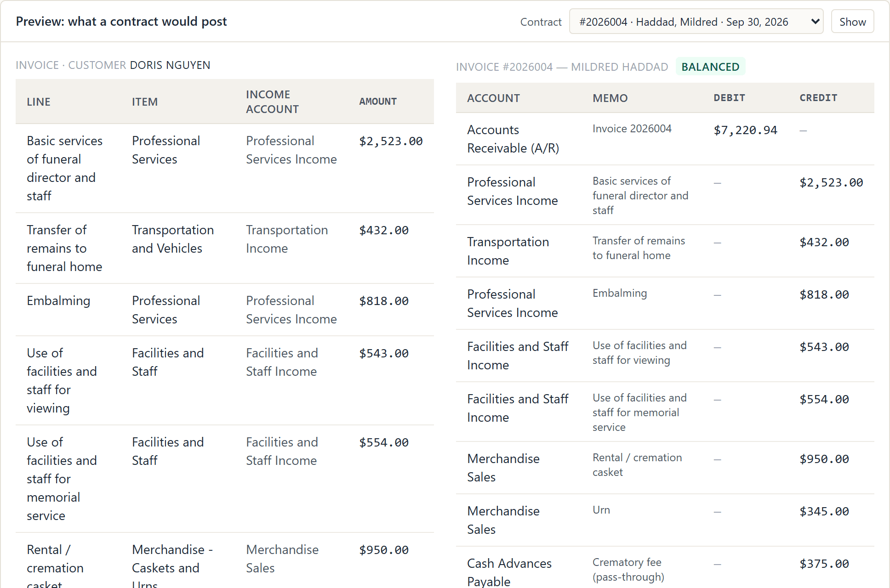
Task: Click the Rental / cremation casket memo
Action: point(637,465)
